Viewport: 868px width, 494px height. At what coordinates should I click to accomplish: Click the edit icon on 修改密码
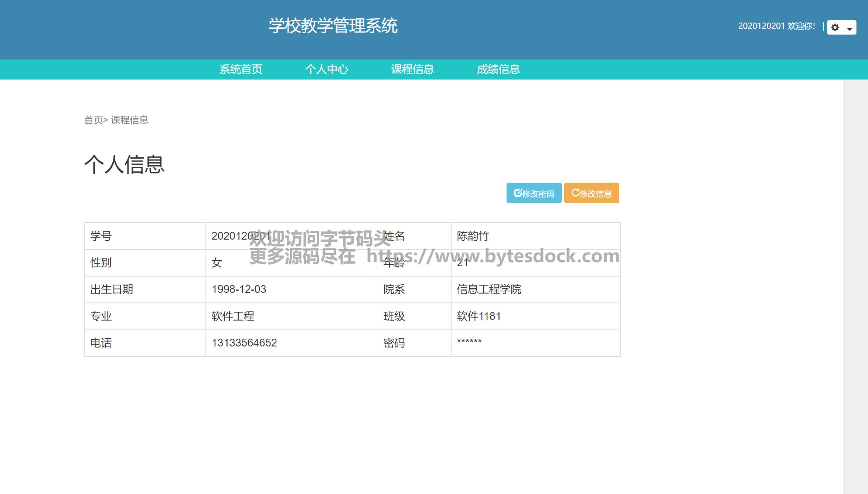click(518, 193)
